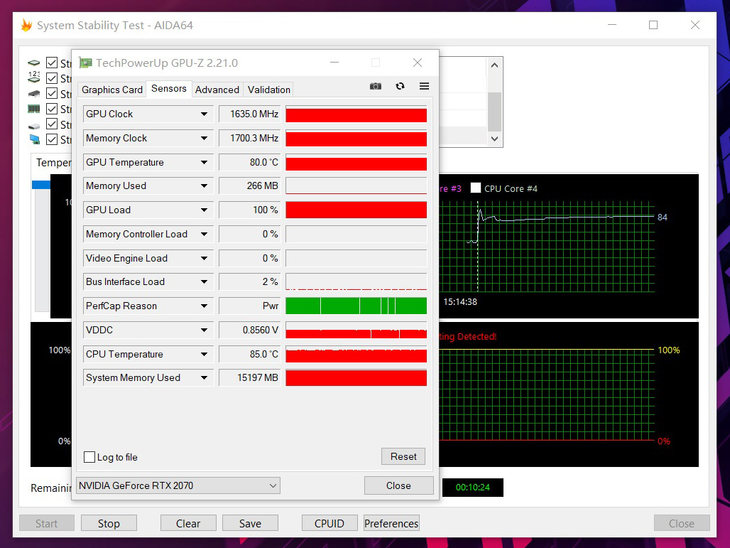Take a GPU-Z screenshot with camera icon
Viewport: 730px width, 548px height.
(x=375, y=86)
